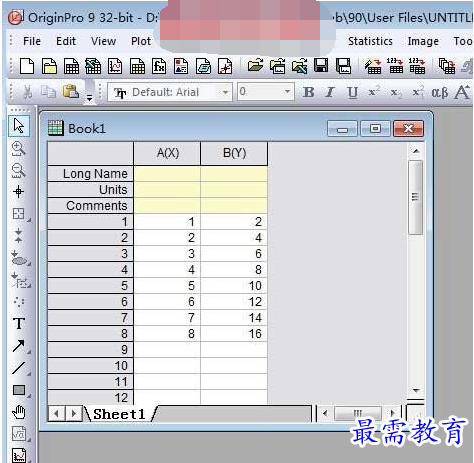Image resolution: width=474 pixels, height=463 pixels.
Task: Click the Save Template icon
Action: [343, 66]
